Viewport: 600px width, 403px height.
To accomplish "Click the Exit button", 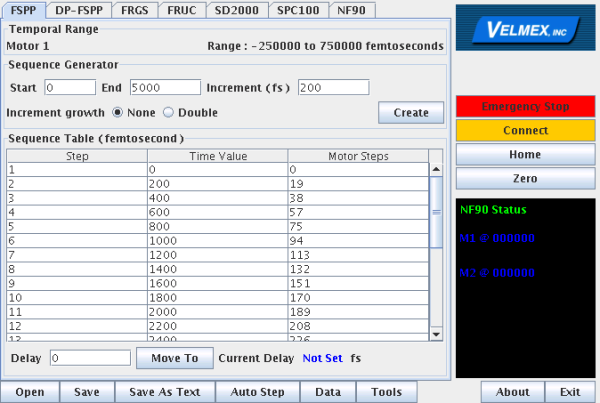I will click(570, 392).
